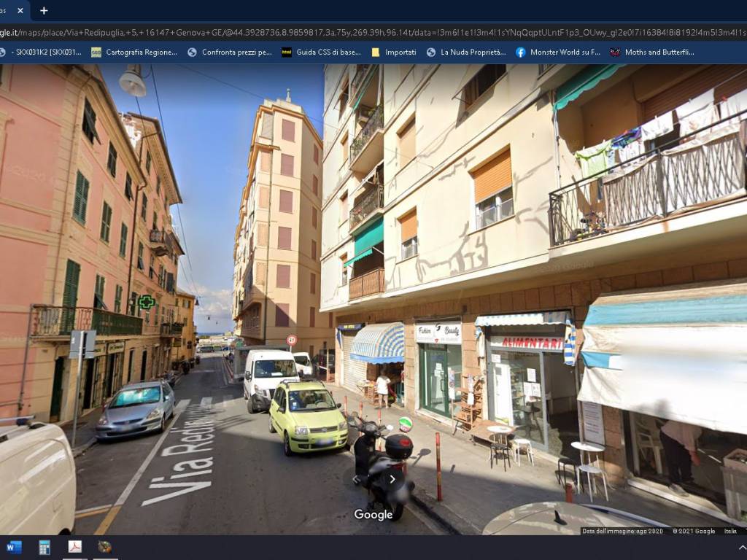
Task: Open the Moths and Butterflies bookmark
Action: [x=652, y=52]
